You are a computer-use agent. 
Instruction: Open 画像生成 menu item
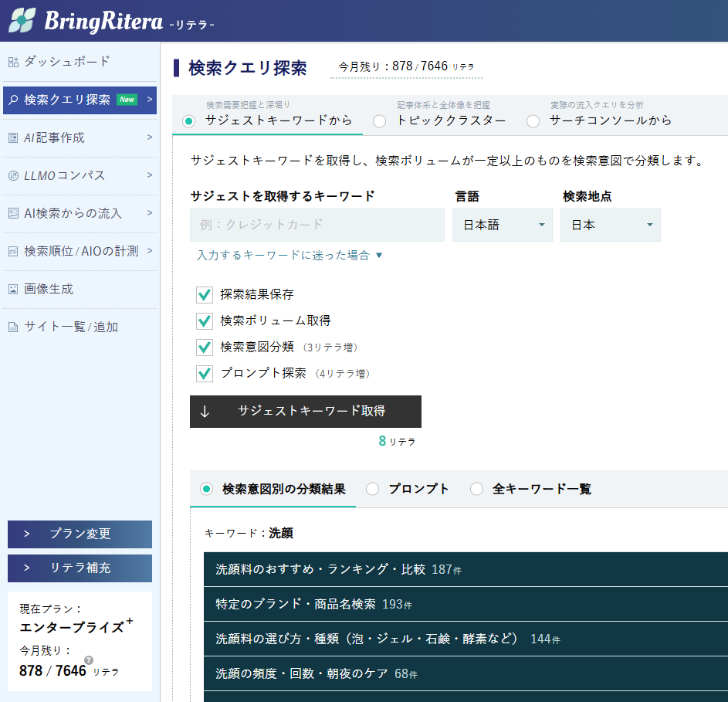(80, 290)
